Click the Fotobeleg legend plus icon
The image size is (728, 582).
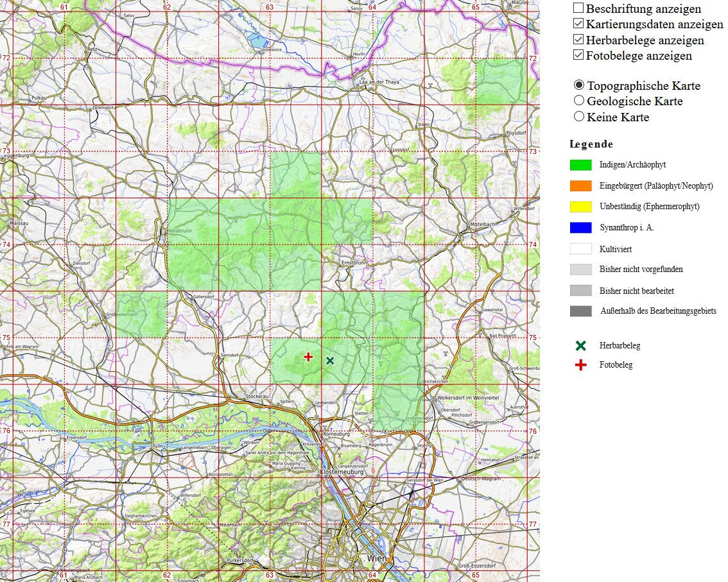click(x=581, y=365)
